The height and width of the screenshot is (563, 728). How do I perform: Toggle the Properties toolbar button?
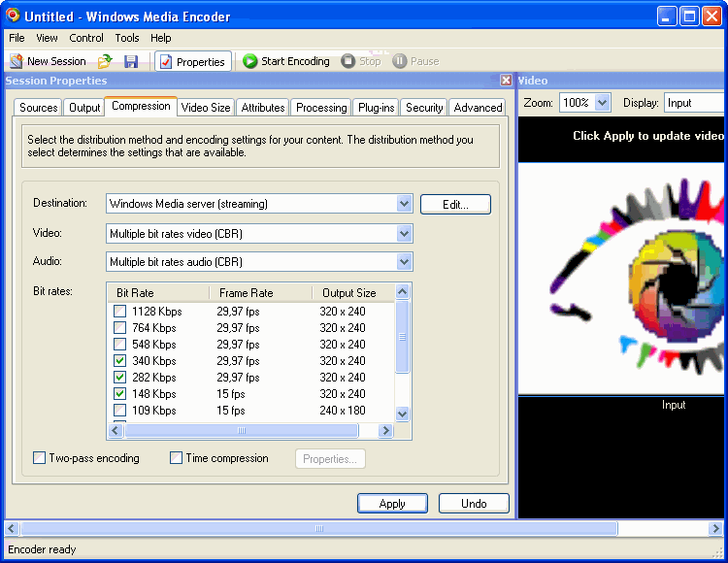(193, 61)
